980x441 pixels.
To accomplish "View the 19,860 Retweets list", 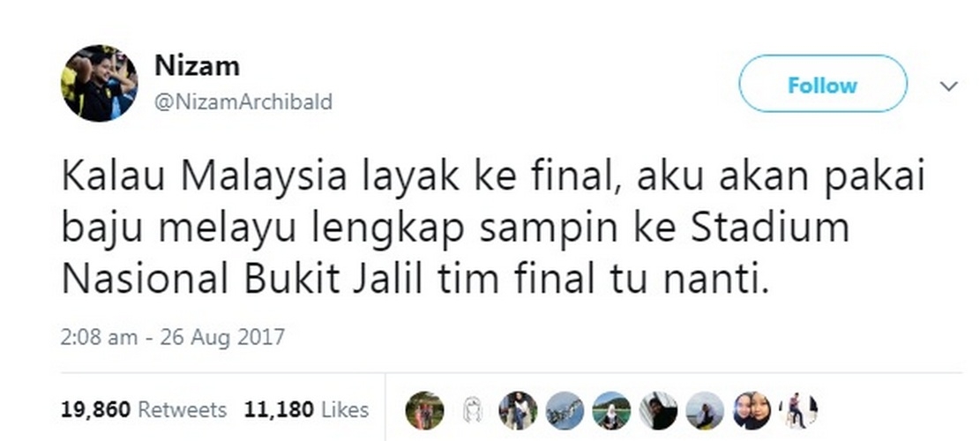I will tap(143, 410).
